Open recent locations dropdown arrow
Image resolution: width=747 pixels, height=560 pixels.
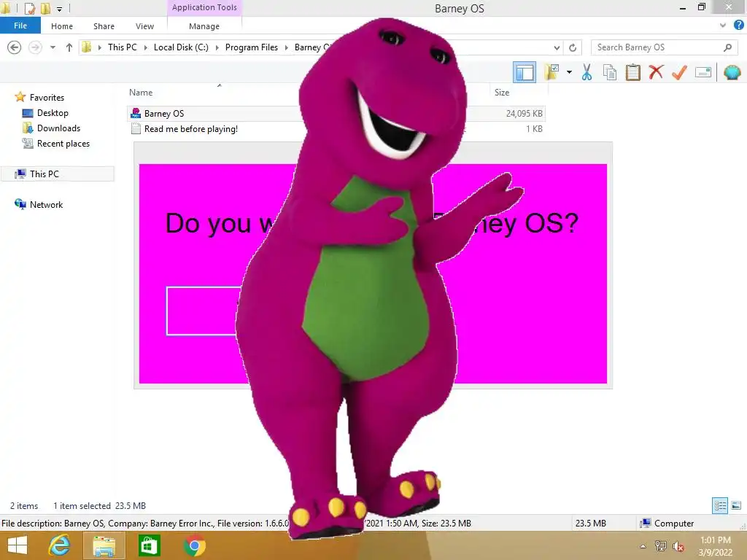pyautogui.click(x=53, y=47)
